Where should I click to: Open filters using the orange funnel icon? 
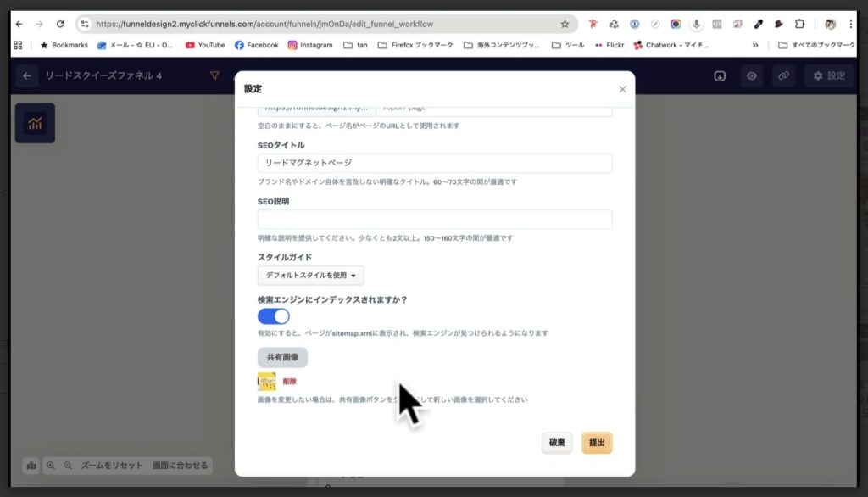coord(215,75)
